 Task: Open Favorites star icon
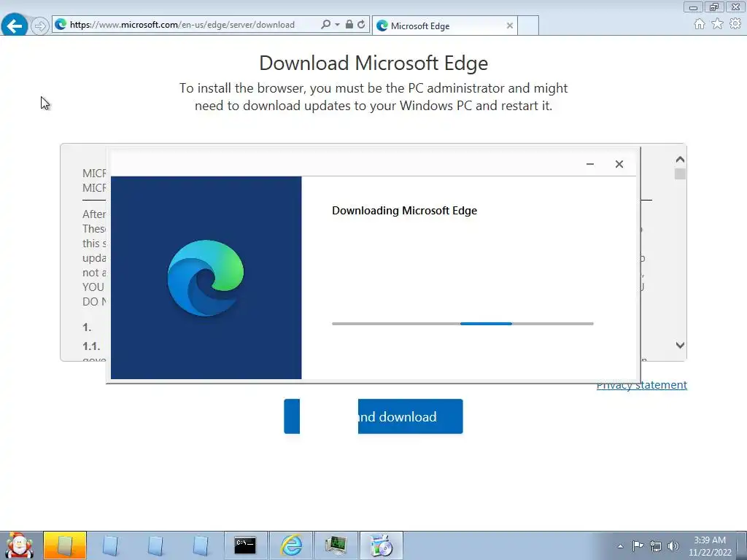click(x=718, y=24)
